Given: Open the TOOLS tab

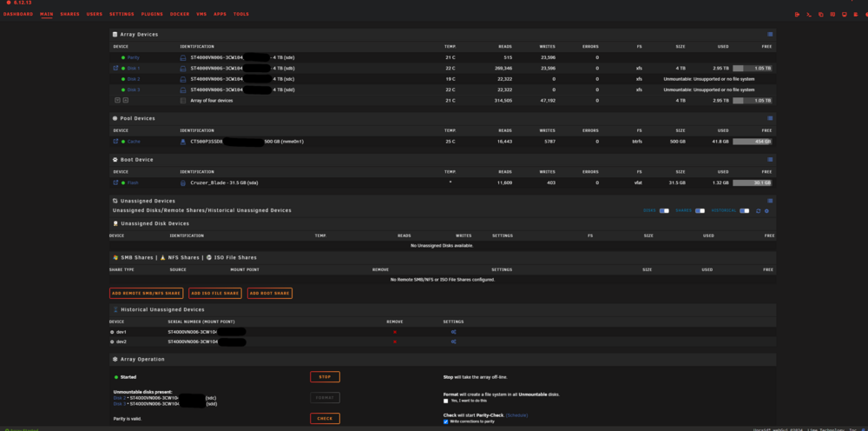Looking at the screenshot, I should 241,14.
